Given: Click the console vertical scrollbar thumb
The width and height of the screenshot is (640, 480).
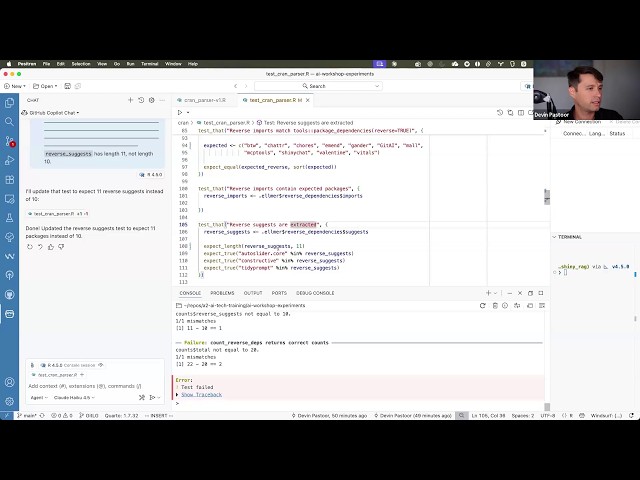Looking at the screenshot, I should [547, 407].
